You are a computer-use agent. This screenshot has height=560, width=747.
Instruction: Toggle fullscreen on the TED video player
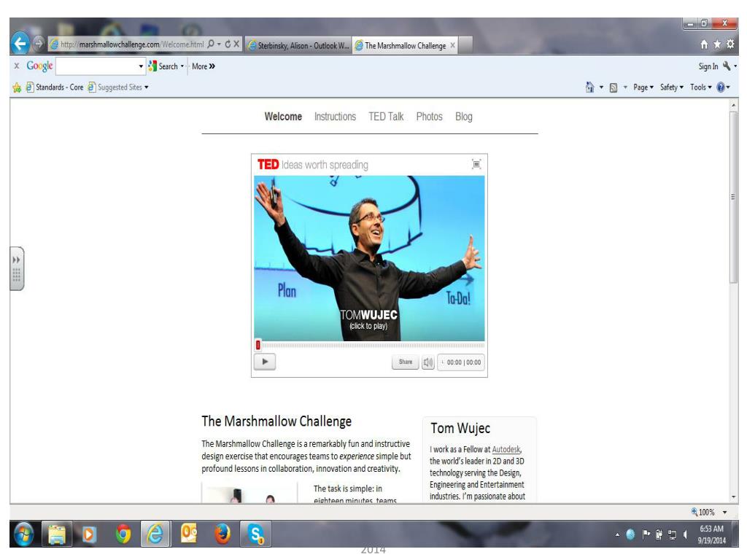[476, 164]
